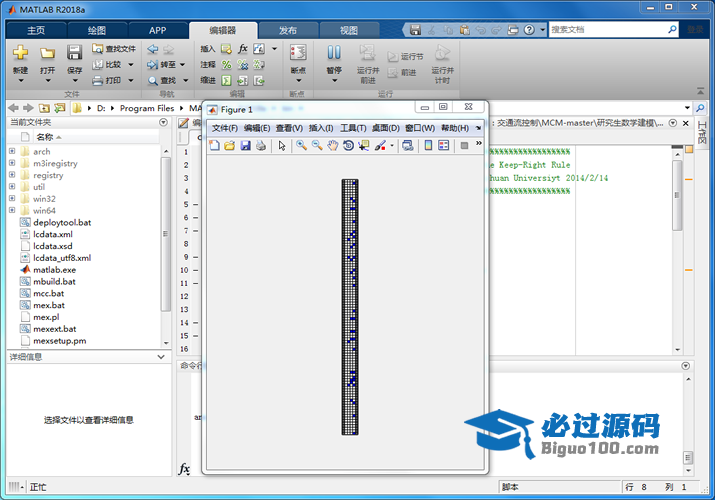Click the insert colorbar icon in Figure toolbar

pyautogui.click(x=429, y=146)
